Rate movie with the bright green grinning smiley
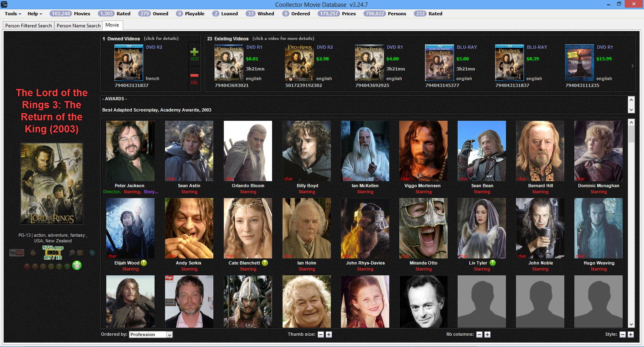Screen dimensions: 644x347 click(x=77, y=265)
